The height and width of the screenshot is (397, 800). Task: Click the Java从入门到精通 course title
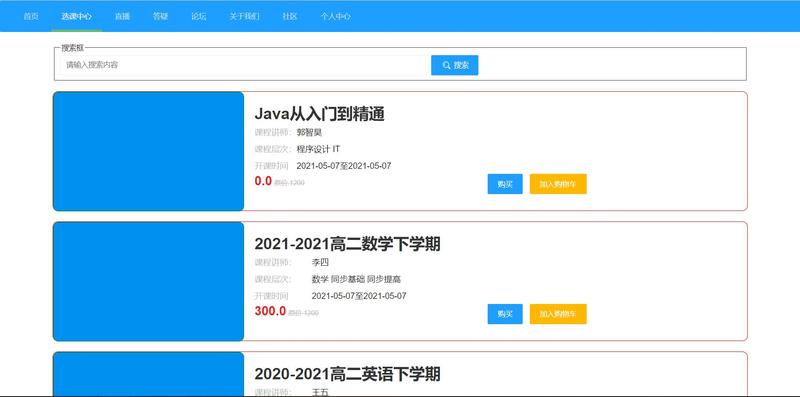point(319,114)
